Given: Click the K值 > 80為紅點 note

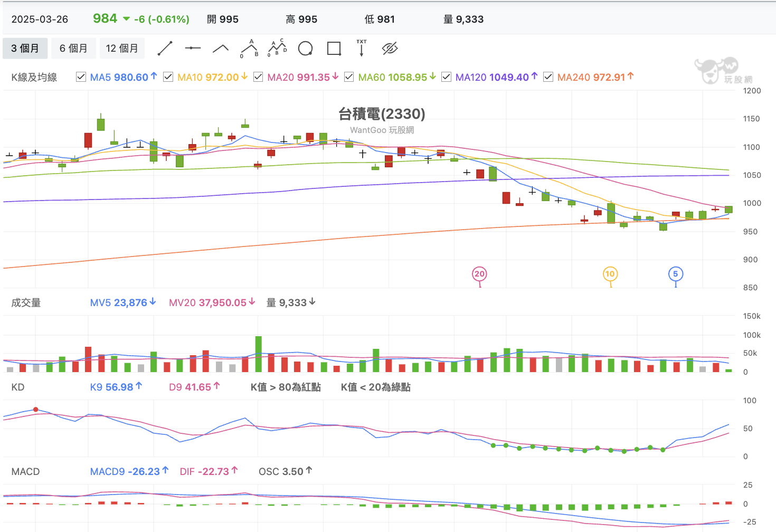Looking at the screenshot, I should click(286, 387).
